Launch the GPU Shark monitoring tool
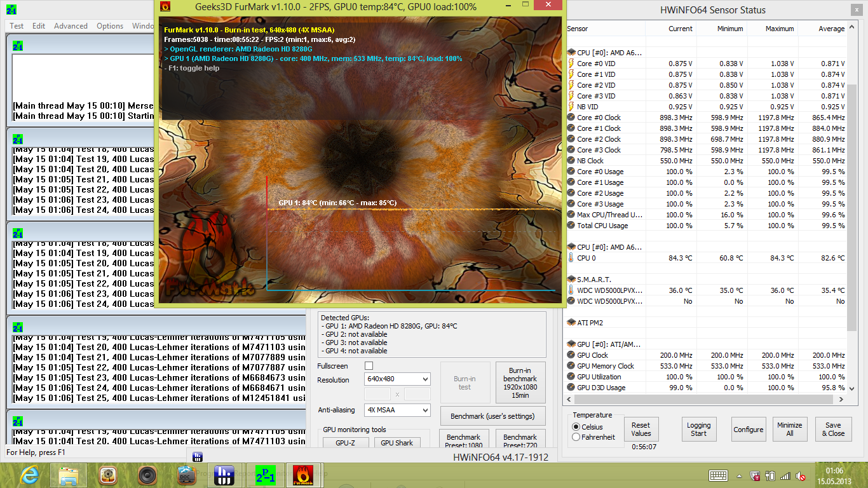The image size is (868, 488). [x=397, y=442]
